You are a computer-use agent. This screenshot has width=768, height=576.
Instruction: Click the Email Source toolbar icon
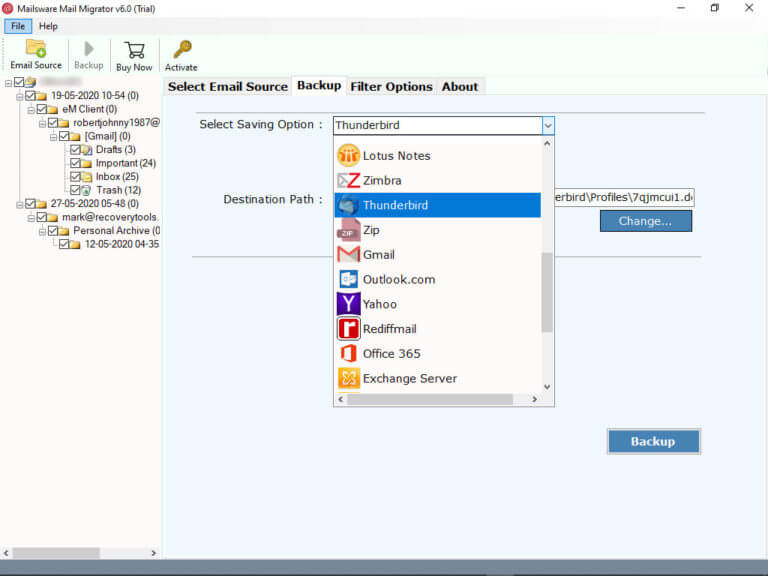36,49
